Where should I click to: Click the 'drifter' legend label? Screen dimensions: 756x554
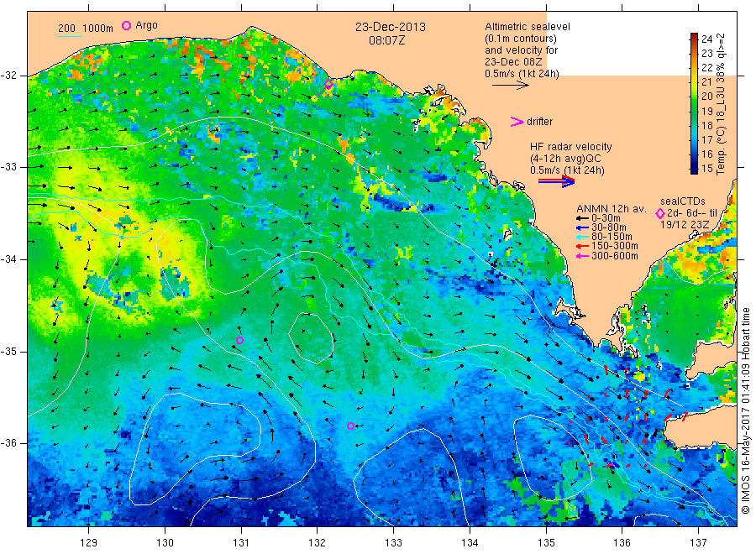(540, 122)
